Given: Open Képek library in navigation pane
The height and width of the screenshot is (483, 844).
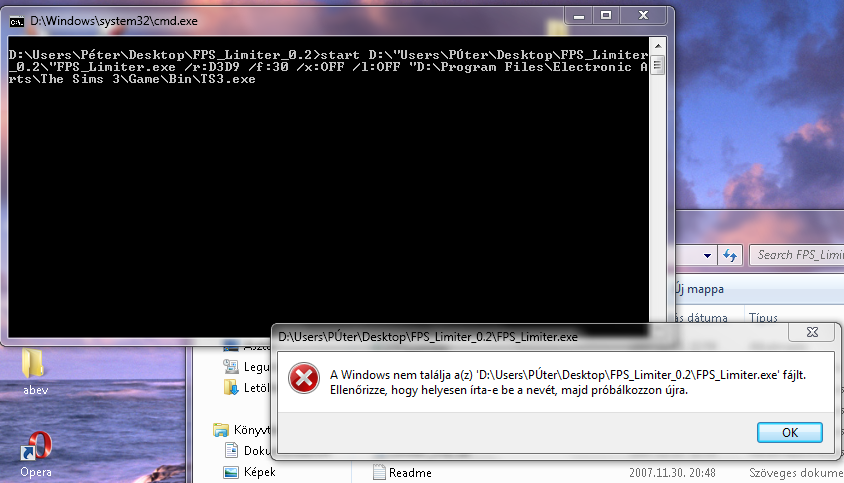Looking at the screenshot, I should [x=259, y=472].
